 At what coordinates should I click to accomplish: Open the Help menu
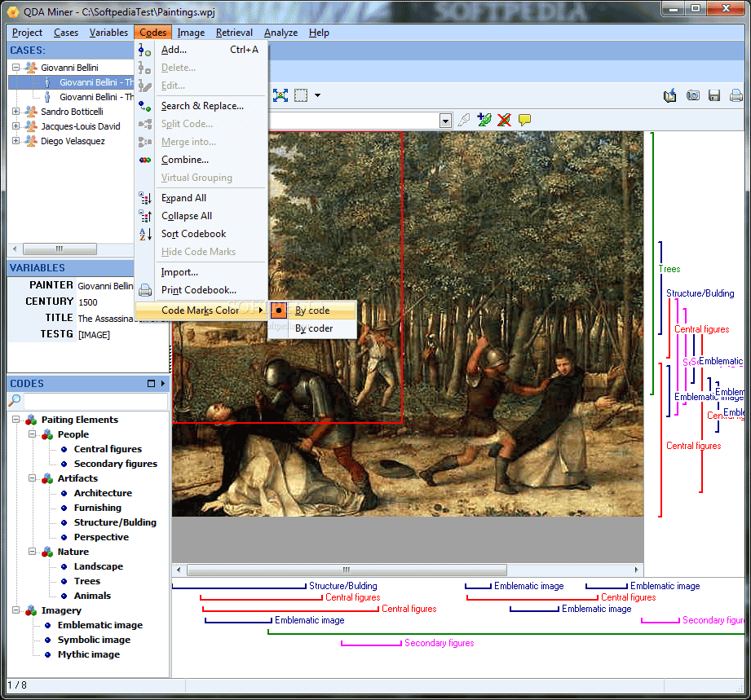(319, 33)
